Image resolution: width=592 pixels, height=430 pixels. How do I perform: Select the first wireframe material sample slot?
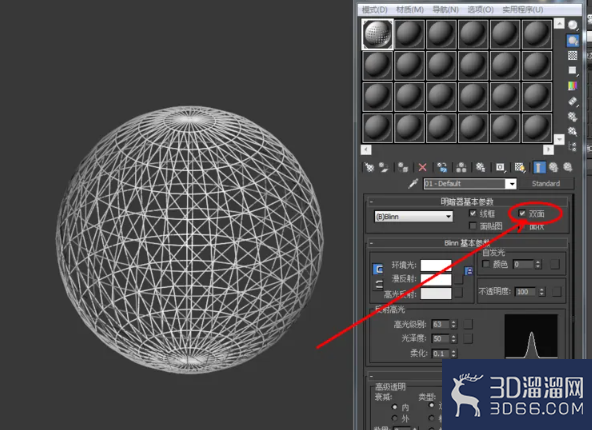pyautogui.click(x=378, y=34)
